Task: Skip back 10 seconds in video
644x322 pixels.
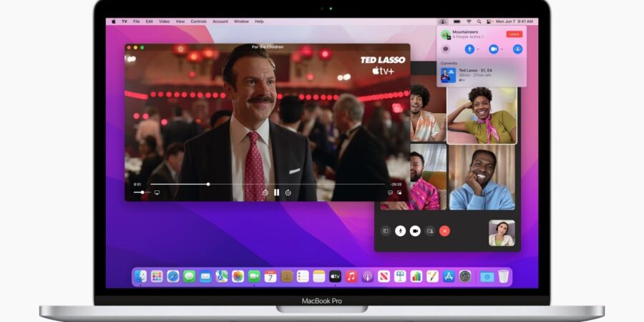Action: click(x=265, y=192)
